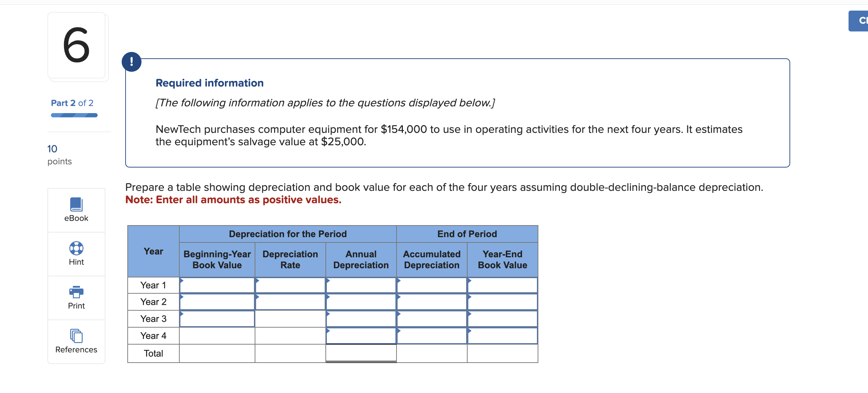Click the Required information heading
The image size is (868, 393).
(209, 82)
